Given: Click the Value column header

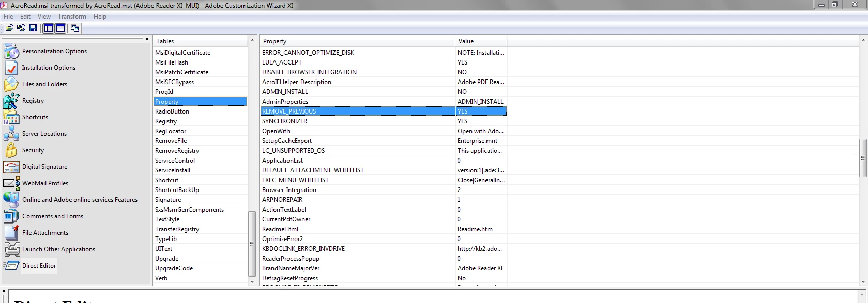Looking at the screenshot, I should (481, 41).
